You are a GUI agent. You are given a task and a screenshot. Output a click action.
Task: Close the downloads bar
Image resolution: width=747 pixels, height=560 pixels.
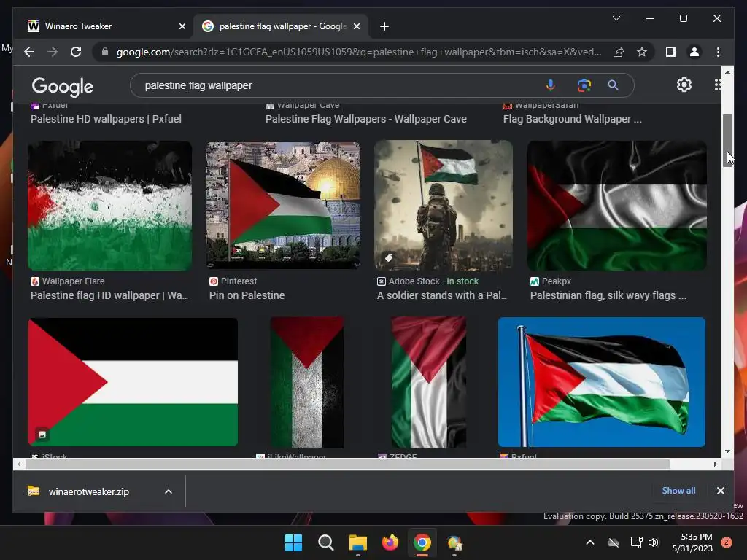click(x=720, y=491)
